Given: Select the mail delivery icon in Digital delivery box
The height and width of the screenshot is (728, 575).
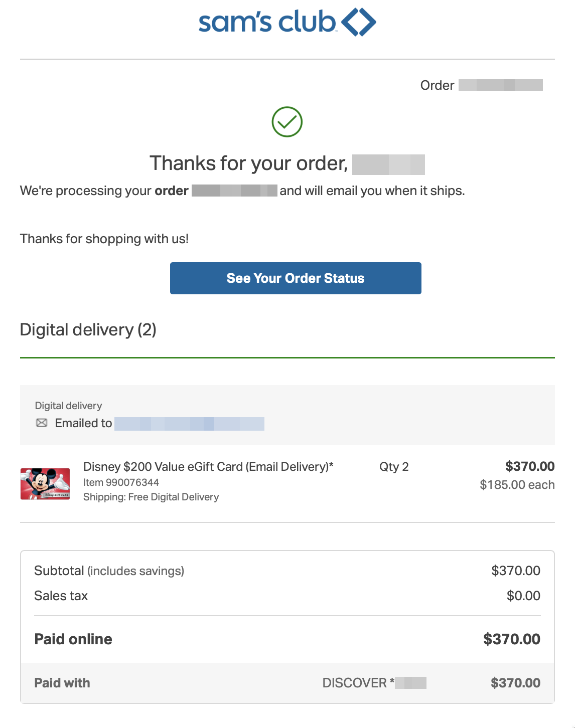Looking at the screenshot, I should point(42,424).
